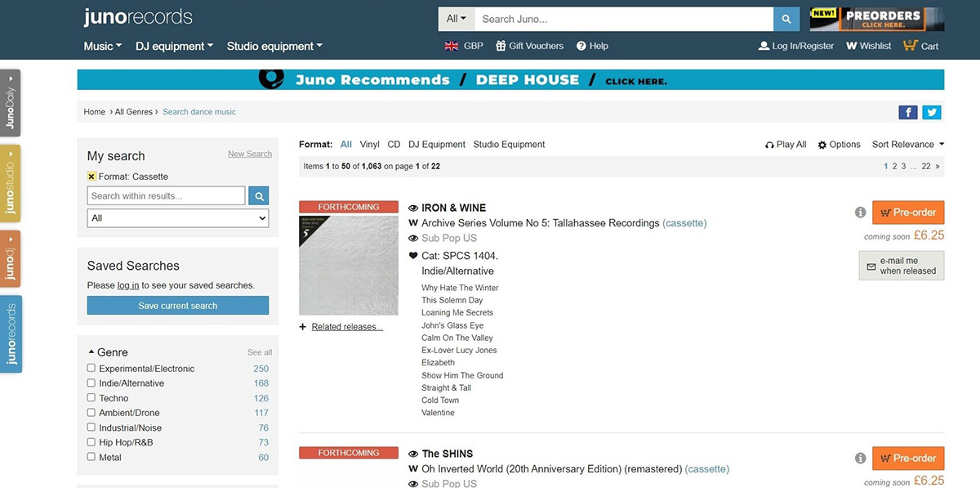Image resolution: width=980 pixels, height=488 pixels.
Task: Check the Experimental/Electronic genre checkbox
Action: pos(91,368)
